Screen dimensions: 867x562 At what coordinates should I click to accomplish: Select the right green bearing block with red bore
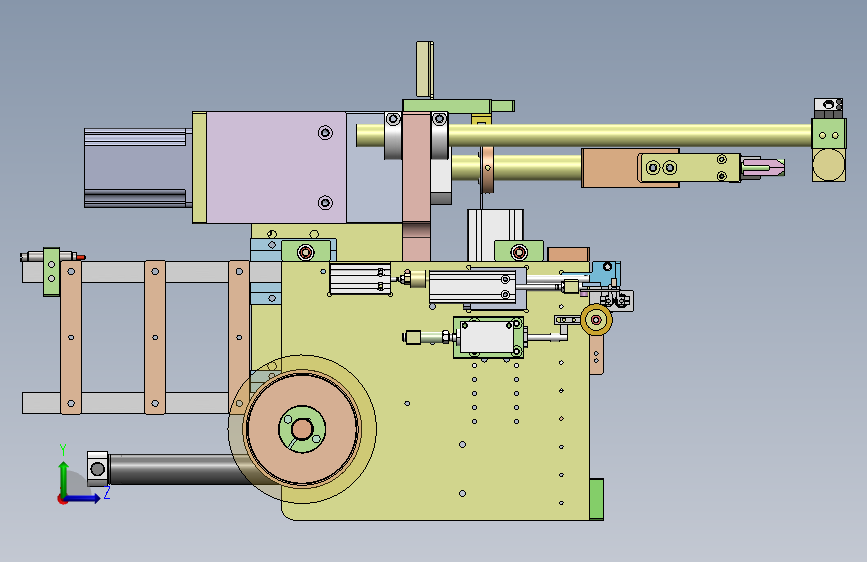click(x=519, y=252)
